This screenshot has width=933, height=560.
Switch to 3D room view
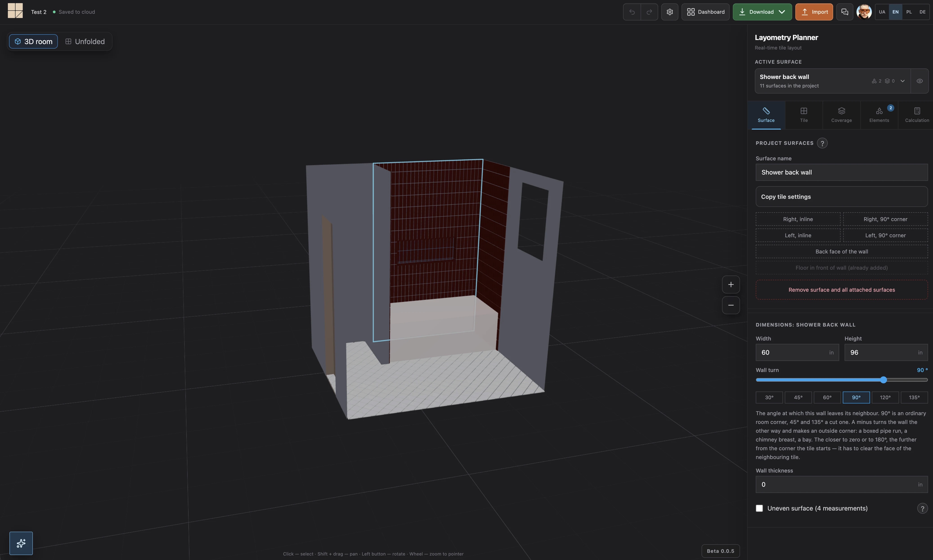pyautogui.click(x=33, y=42)
